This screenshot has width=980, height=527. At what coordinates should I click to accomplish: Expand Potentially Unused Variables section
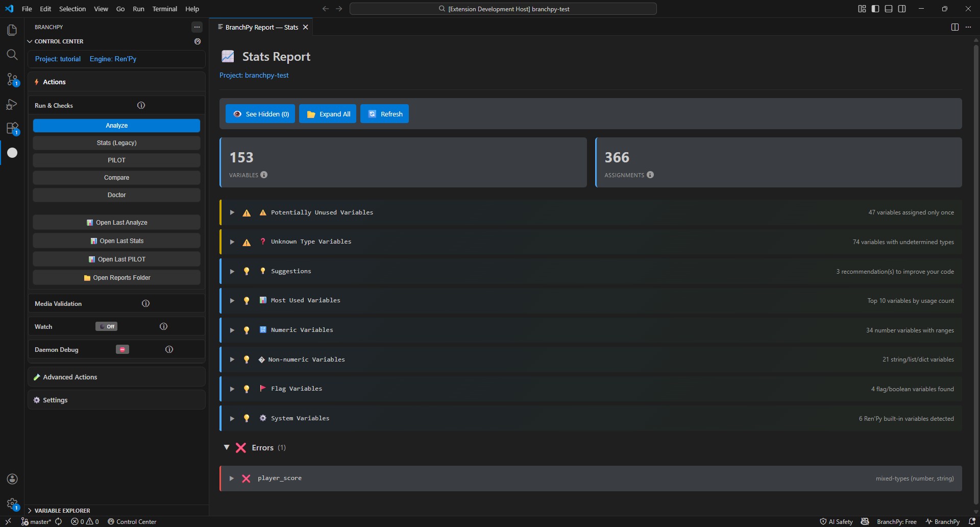pos(591,212)
